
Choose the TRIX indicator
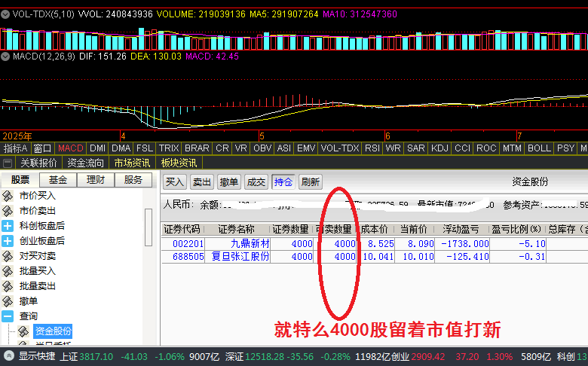tap(169, 148)
